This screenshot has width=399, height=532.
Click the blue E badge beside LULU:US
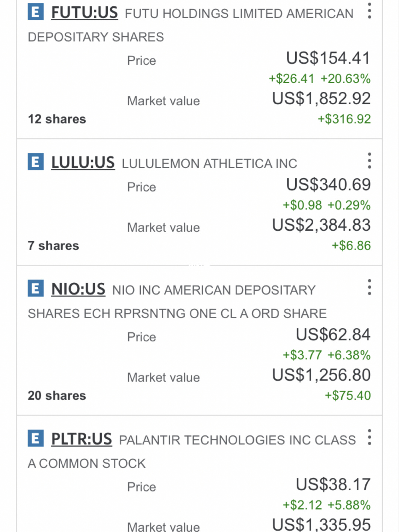(x=35, y=162)
